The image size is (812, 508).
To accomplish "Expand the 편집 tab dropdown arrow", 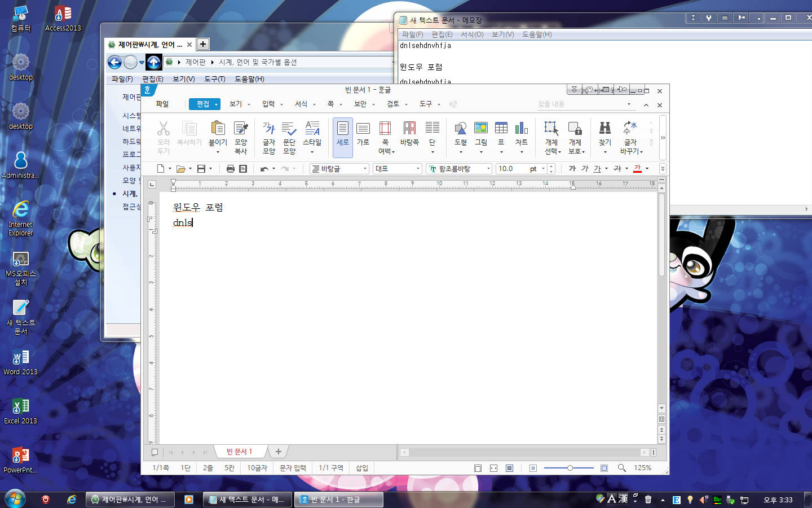I will 216,104.
